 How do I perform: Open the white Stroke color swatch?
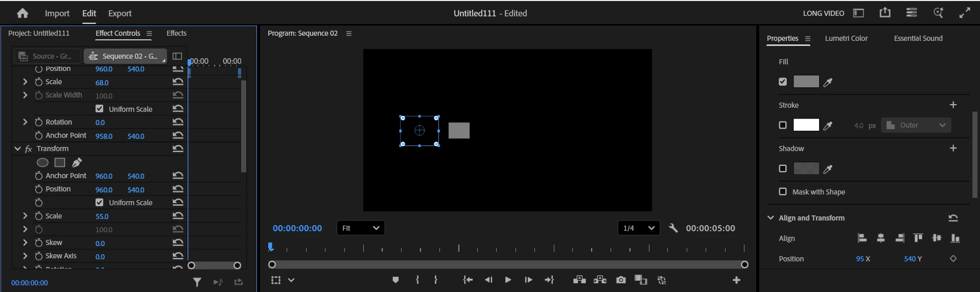pos(806,125)
